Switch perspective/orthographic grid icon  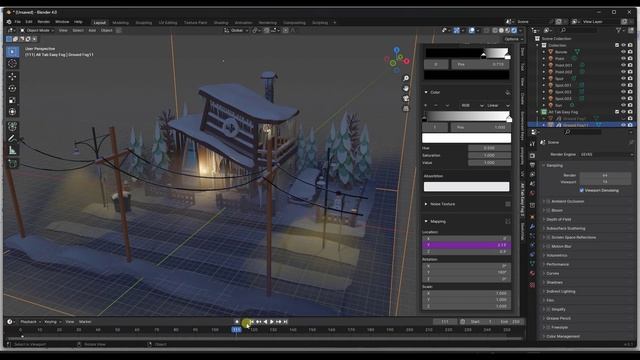[406, 109]
